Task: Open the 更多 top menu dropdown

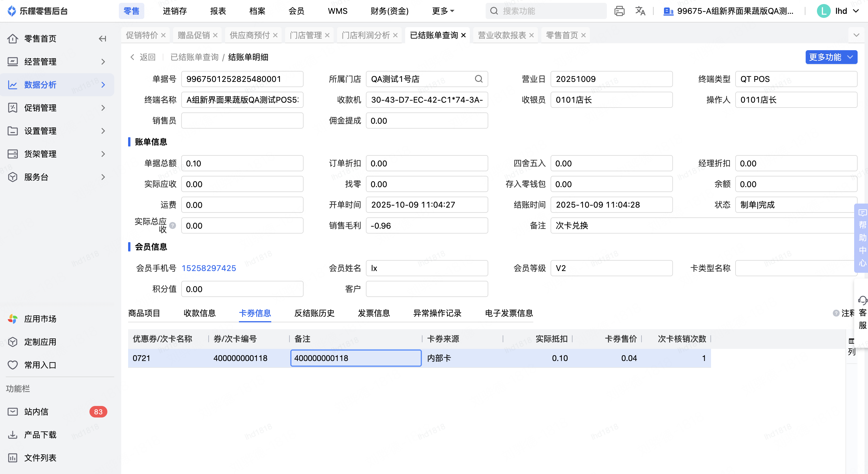Action: click(443, 11)
